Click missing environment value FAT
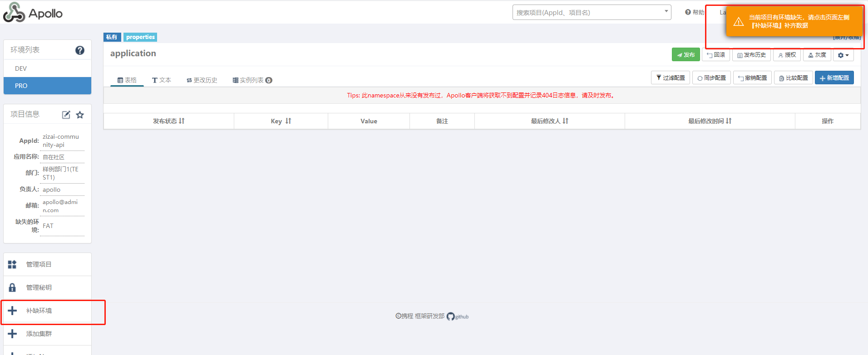This screenshot has height=355, width=868. click(48, 226)
